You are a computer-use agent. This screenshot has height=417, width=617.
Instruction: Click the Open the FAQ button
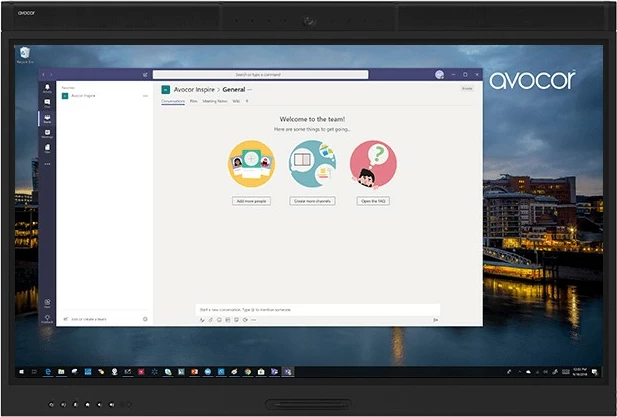(373, 201)
